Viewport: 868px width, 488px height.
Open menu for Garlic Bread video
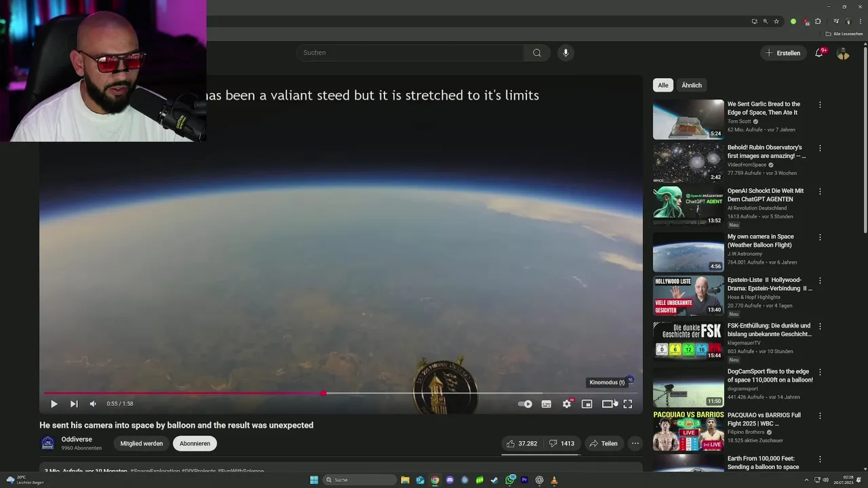tap(820, 105)
